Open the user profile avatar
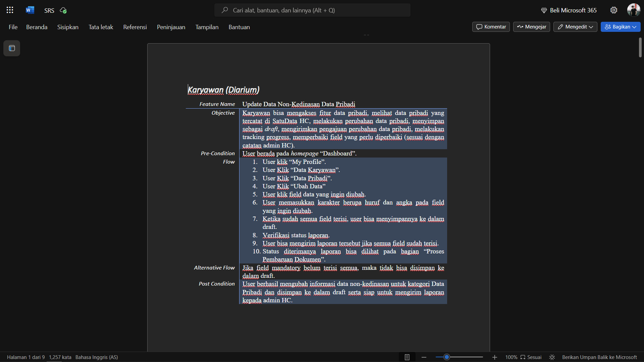644x362 pixels. (633, 10)
